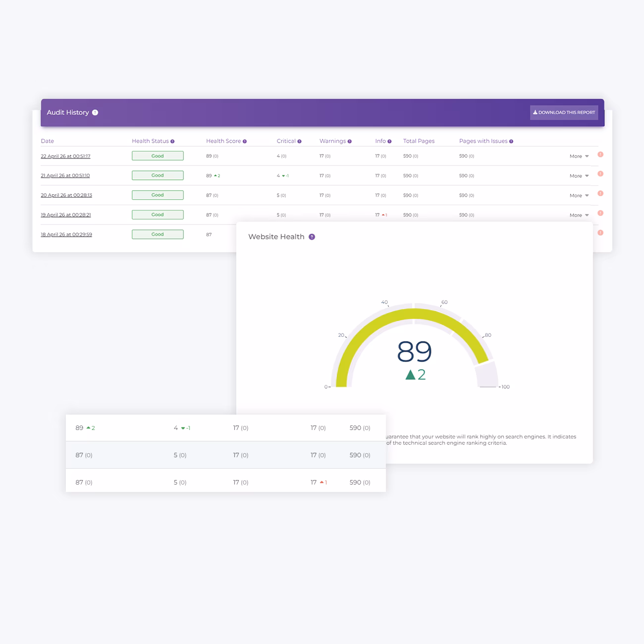Click alert icon on 22 April row
Image resolution: width=644 pixels, height=644 pixels.
click(x=600, y=155)
